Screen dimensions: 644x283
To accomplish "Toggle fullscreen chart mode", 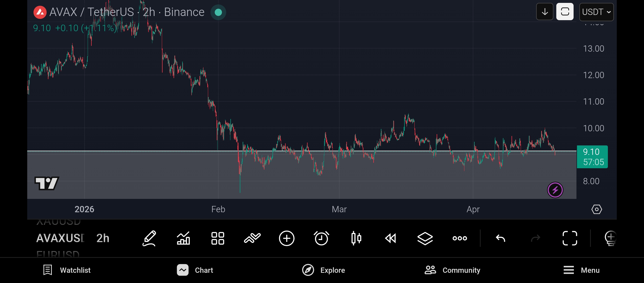I will click(x=570, y=238).
